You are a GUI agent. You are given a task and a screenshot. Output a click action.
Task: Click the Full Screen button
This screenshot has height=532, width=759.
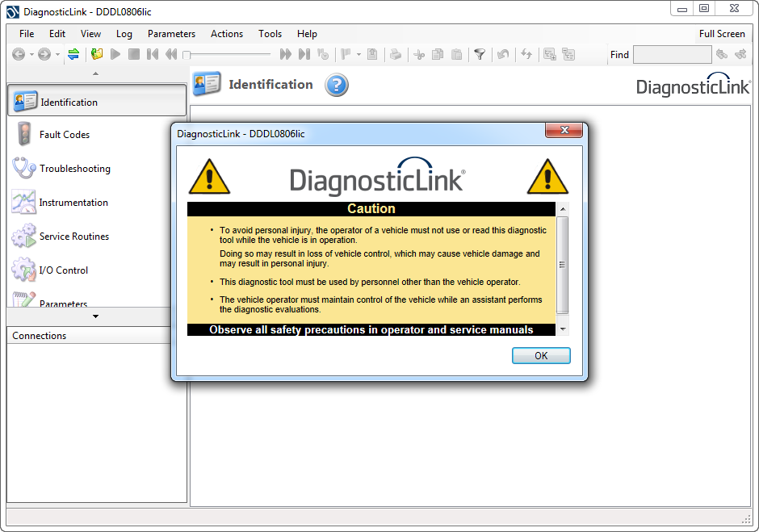722,34
